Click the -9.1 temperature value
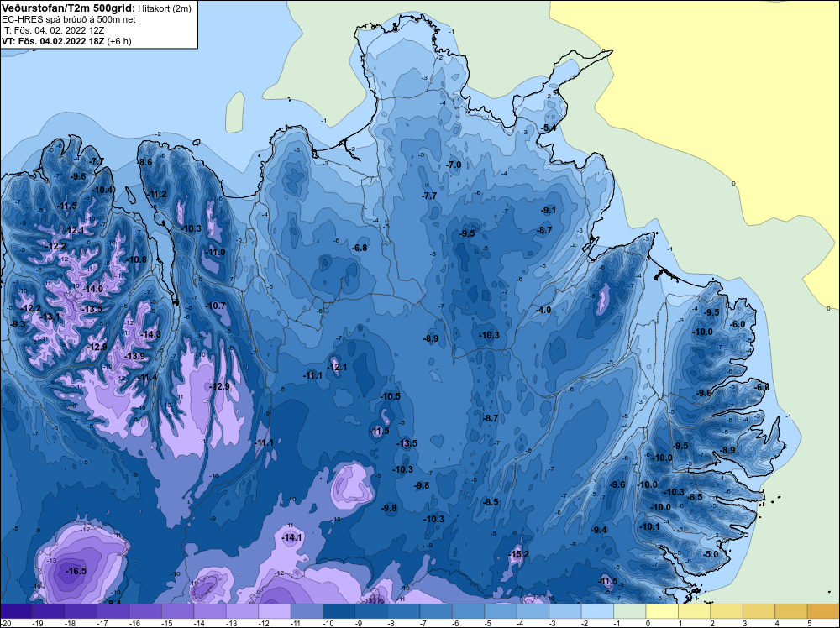840x628 pixels. [549, 210]
